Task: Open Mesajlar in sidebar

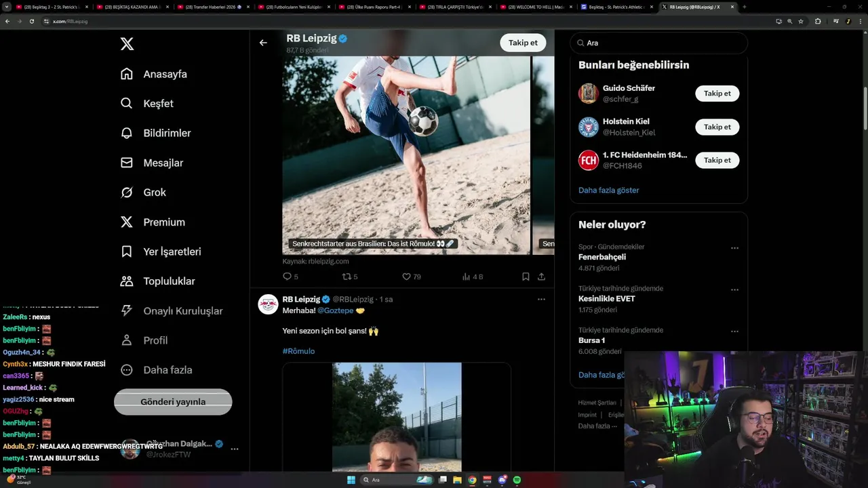Action: (x=152, y=163)
